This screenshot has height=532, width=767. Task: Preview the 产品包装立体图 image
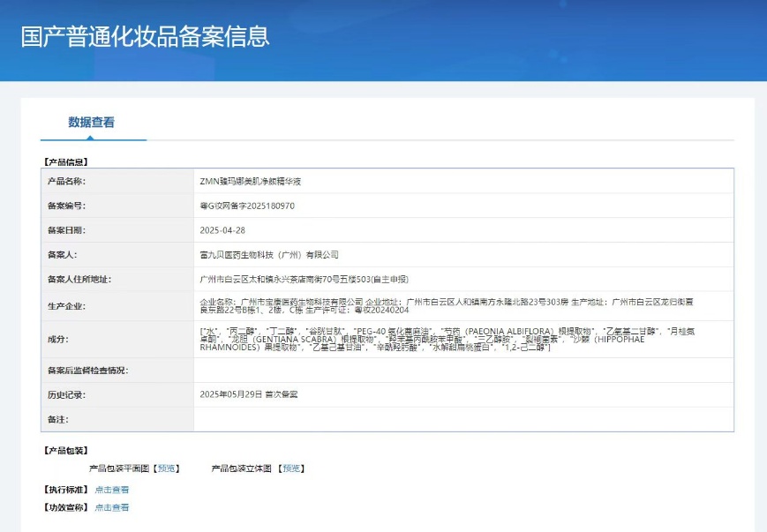(292, 468)
